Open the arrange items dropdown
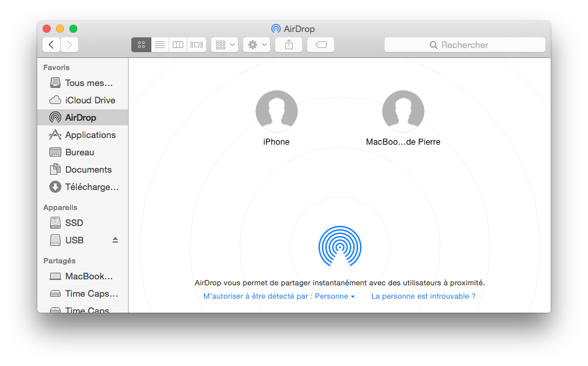This screenshot has height=366, width=588. (x=225, y=45)
